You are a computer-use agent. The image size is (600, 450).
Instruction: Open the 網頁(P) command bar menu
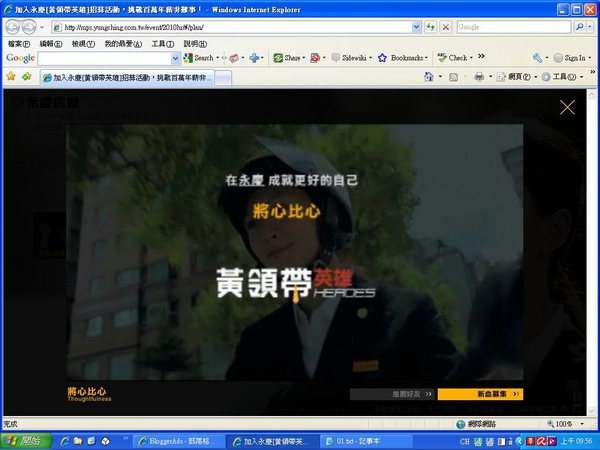[517, 77]
